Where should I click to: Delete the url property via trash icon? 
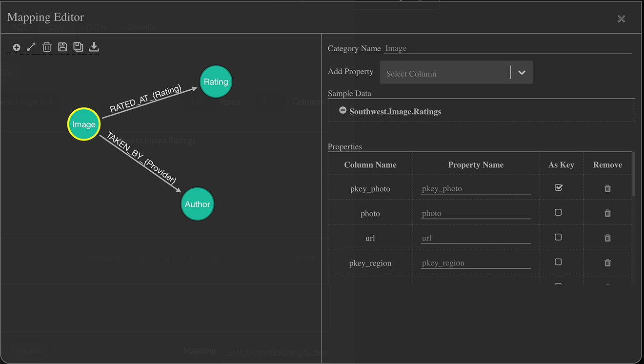607,238
